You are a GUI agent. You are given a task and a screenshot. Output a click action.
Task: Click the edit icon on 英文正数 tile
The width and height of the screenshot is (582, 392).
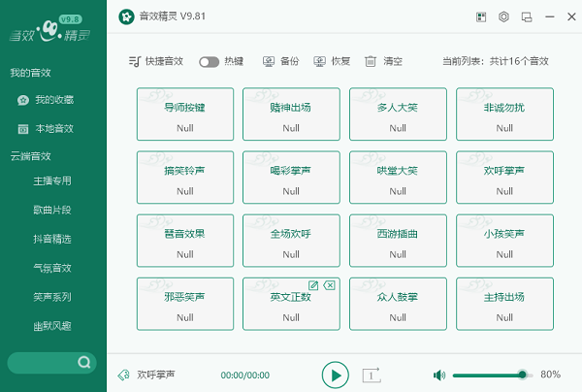[x=313, y=284]
